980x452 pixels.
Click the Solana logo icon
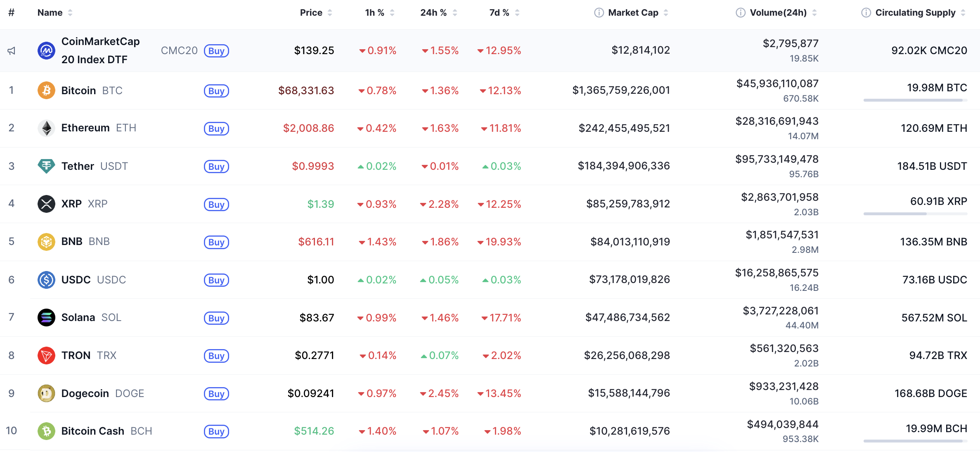[46, 317]
